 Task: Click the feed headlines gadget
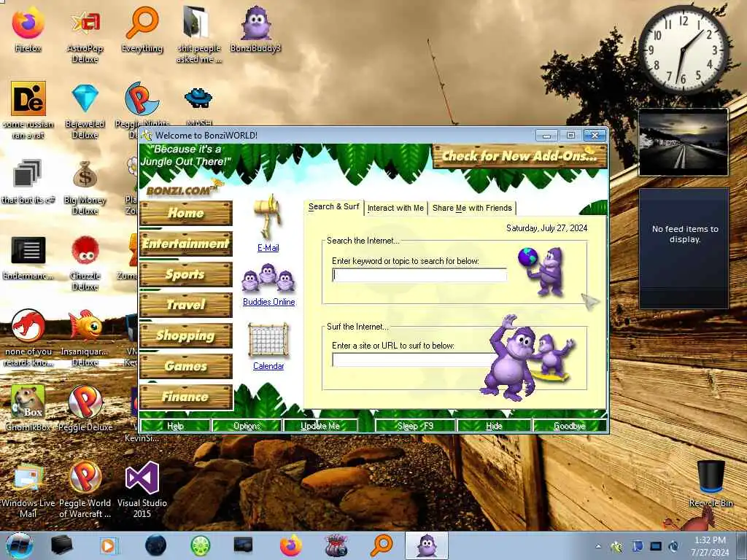pos(684,248)
